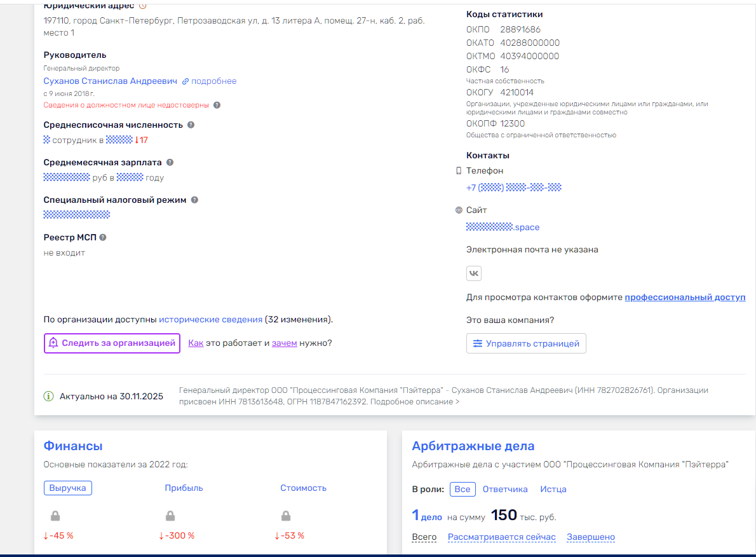Open the 1 дело link
Viewport: 756px width, 557px height.
tap(427, 516)
